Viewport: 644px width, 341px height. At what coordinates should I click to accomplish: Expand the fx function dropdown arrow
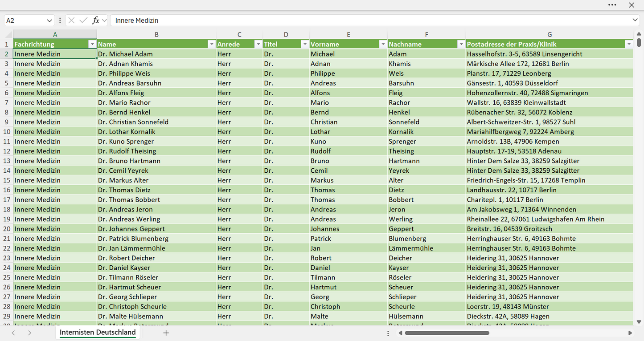[x=104, y=20]
